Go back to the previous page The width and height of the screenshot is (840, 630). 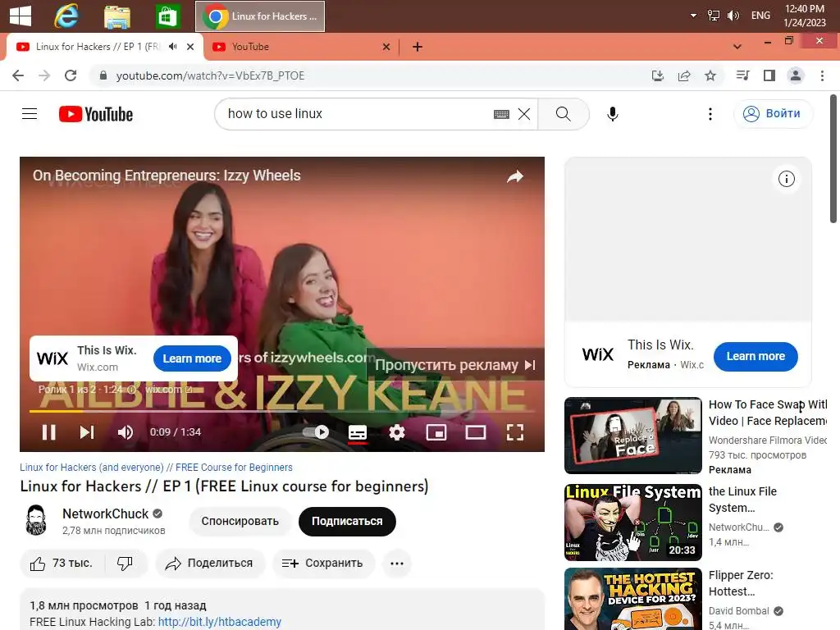click(x=18, y=75)
